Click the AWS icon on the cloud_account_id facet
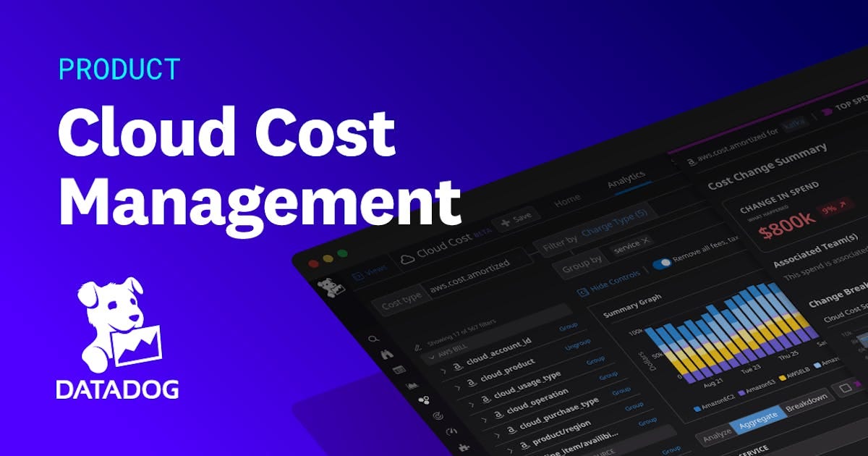The width and height of the screenshot is (868, 456). [459, 366]
